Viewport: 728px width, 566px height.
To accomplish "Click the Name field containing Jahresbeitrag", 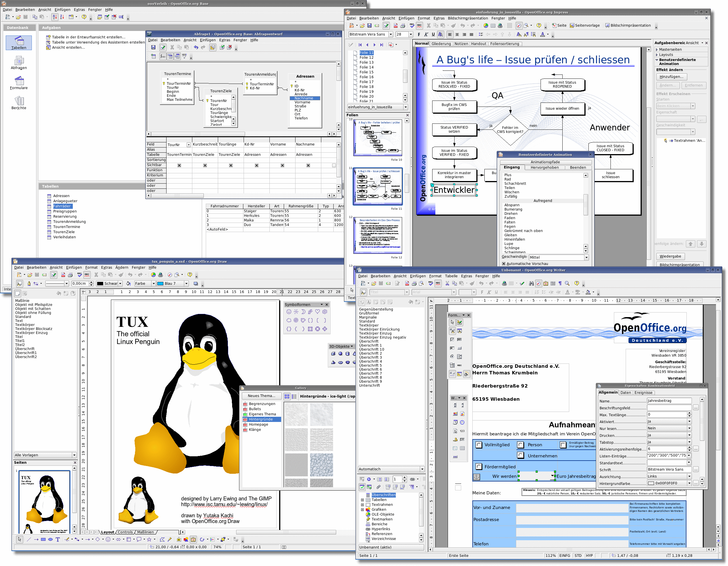I will 669,401.
